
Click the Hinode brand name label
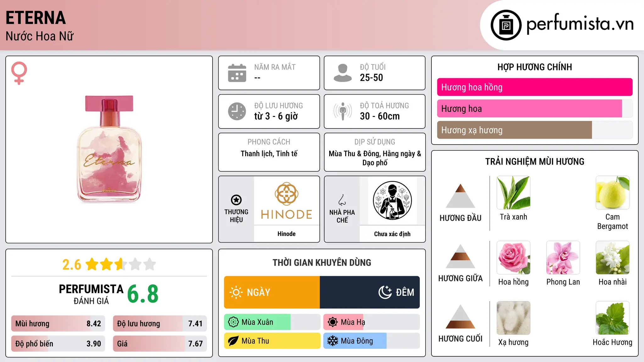click(286, 234)
